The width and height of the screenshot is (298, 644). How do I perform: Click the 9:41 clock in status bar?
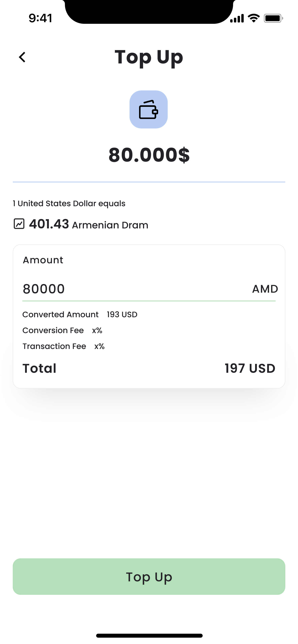[x=40, y=18]
